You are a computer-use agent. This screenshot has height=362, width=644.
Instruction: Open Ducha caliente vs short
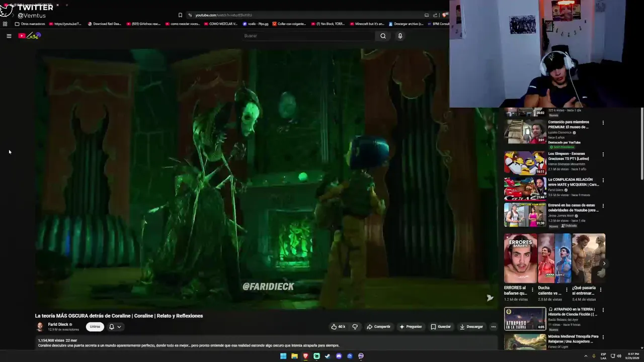point(554,258)
